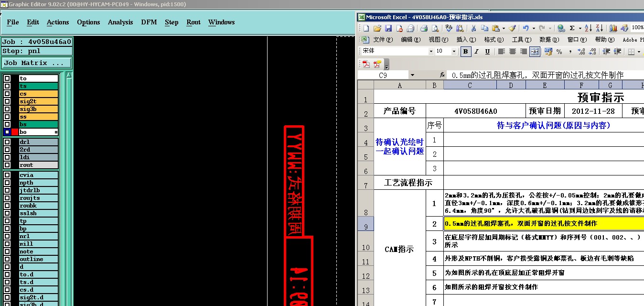Click the Increase Decimal icon
Viewport: 644px width, 306px height.
581,52
